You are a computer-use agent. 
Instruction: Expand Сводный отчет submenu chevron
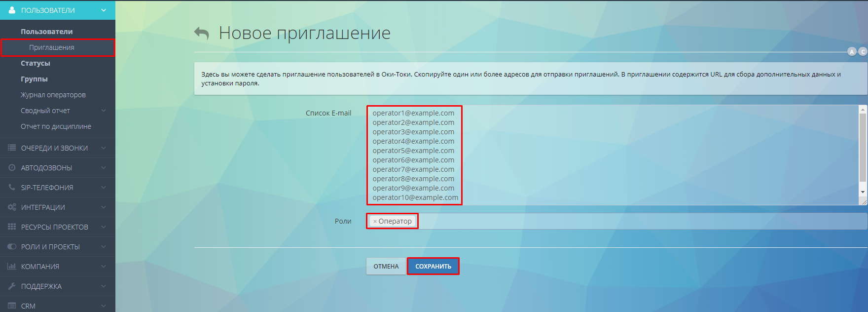point(104,111)
